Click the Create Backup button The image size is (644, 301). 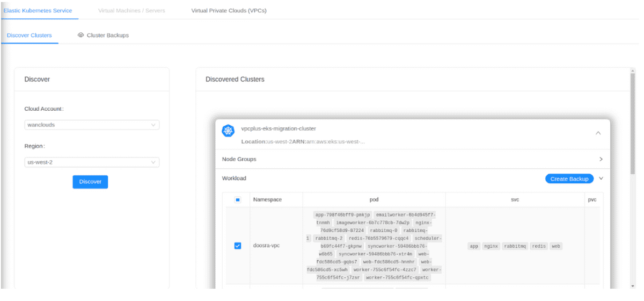(x=569, y=179)
